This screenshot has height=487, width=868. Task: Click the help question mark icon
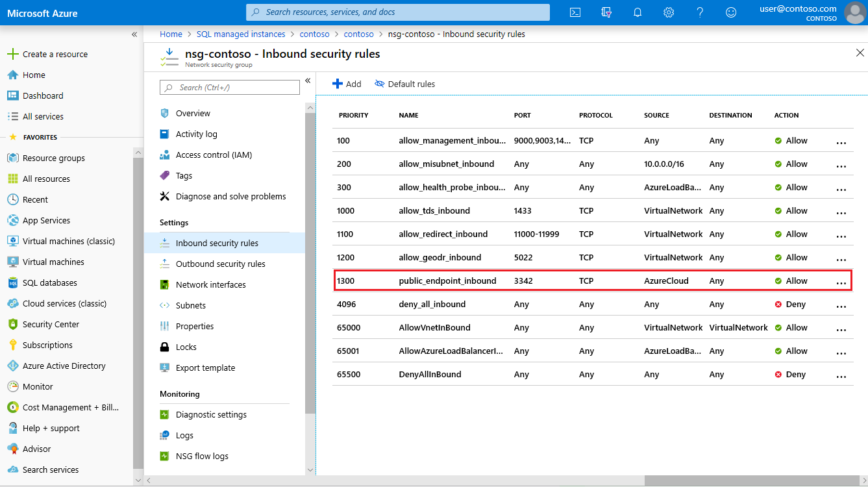click(700, 12)
